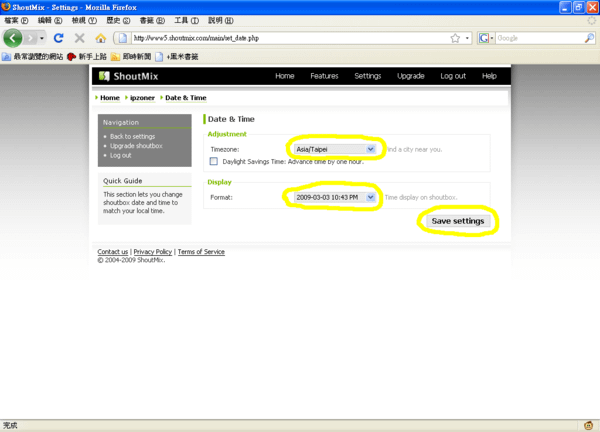Open the Contact us footer link
The width and height of the screenshot is (600, 432).
tap(112, 252)
